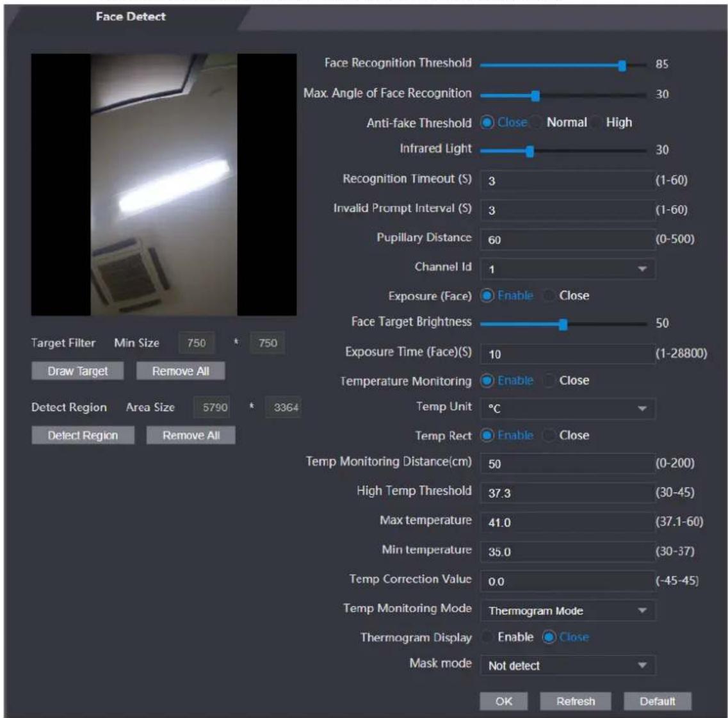Click the camera preview video image
Screen dimensions: 728x718
pyautogui.click(x=164, y=185)
